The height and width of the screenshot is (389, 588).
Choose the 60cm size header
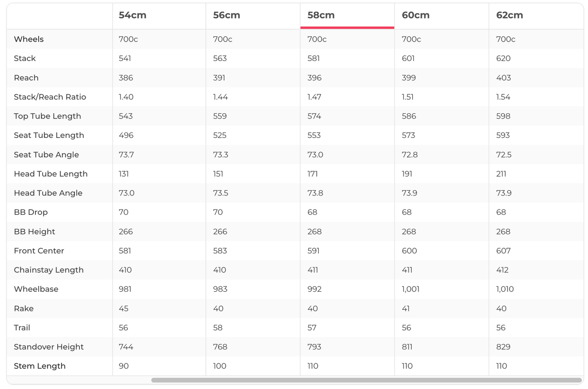[x=416, y=15]
